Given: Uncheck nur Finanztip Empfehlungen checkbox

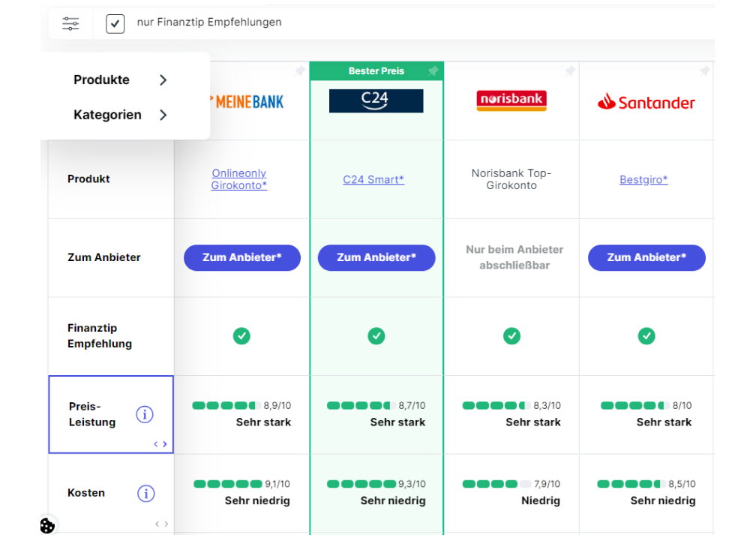Looking at the screenshot, I should (x=115, y=24).
